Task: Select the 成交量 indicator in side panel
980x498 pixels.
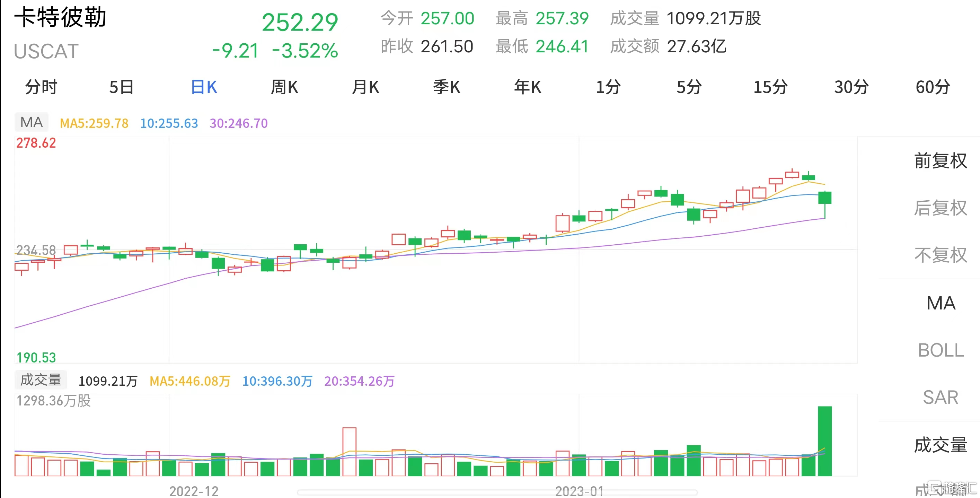Action: coord(941,445)
